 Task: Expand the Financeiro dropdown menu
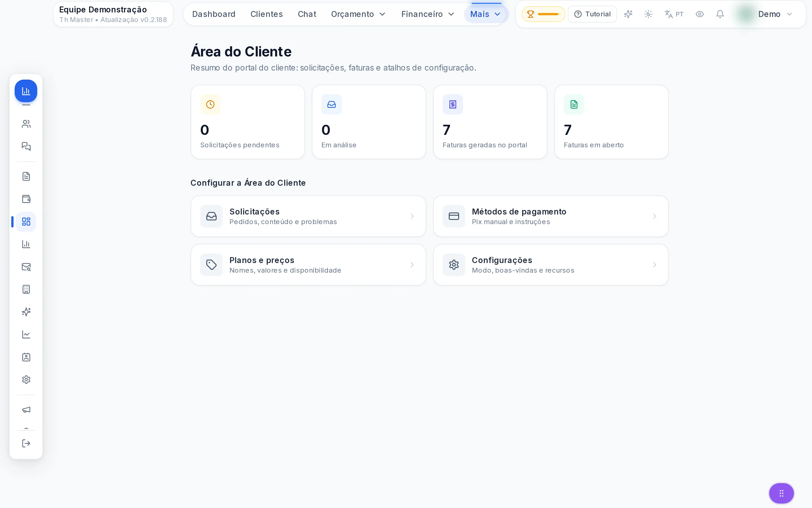(428, 14)
